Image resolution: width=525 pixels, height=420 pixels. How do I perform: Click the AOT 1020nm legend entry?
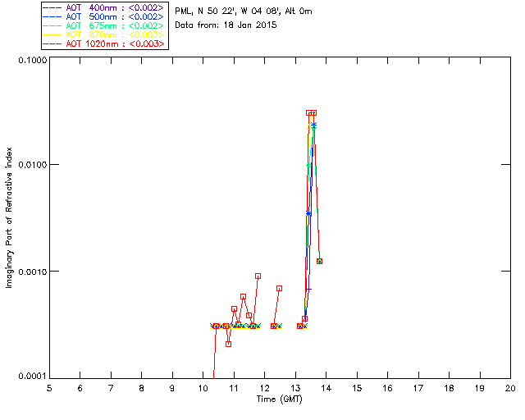[104, 43]
